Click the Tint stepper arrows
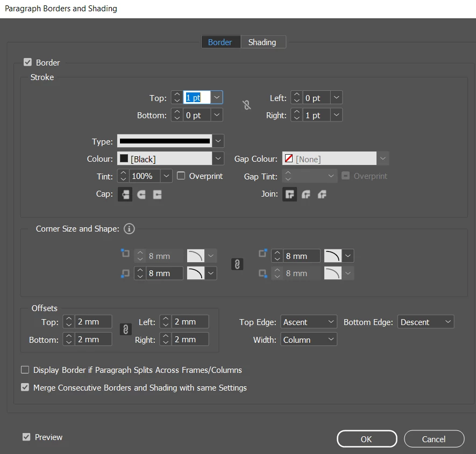The height and width of the screenshot is (454, 476). 123,176
